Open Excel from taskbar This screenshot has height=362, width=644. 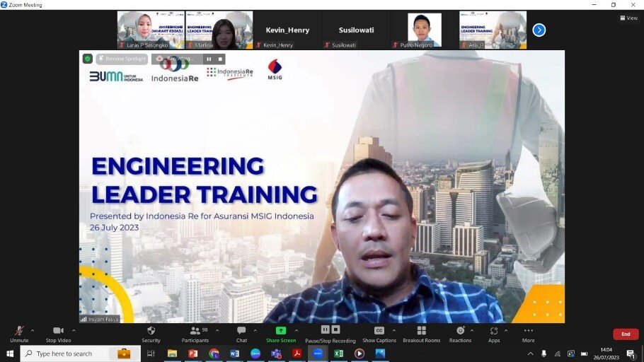[339, 354]
